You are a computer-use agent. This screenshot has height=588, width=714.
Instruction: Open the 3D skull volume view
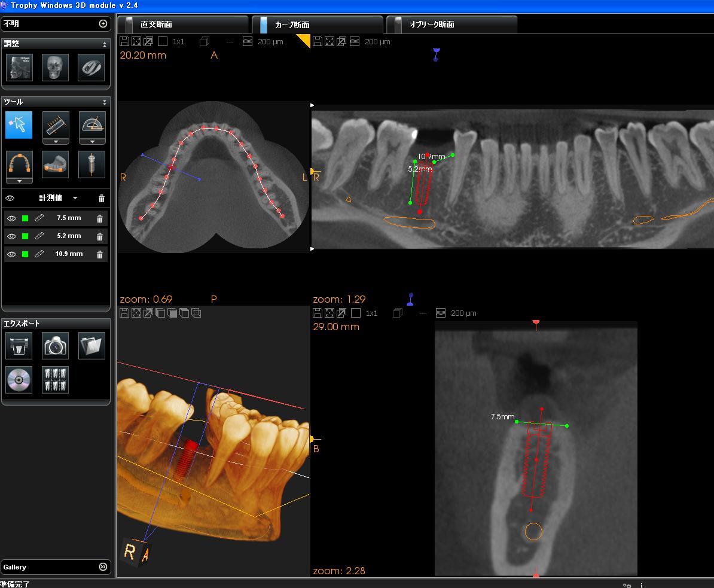[x=55, y=68]
